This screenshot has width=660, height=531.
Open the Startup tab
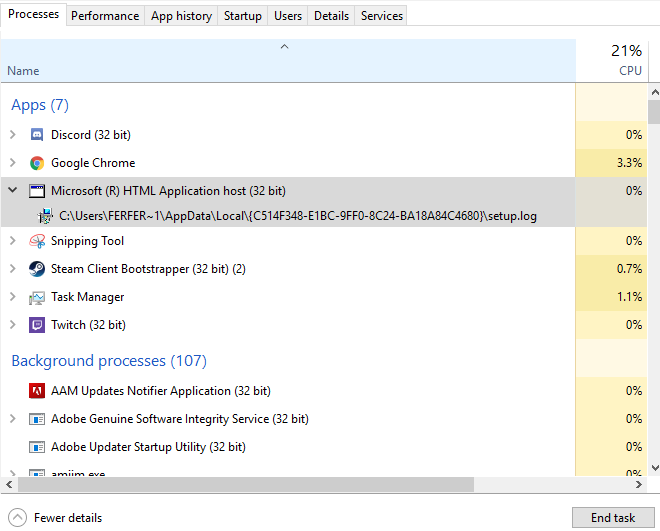(242, 16)
